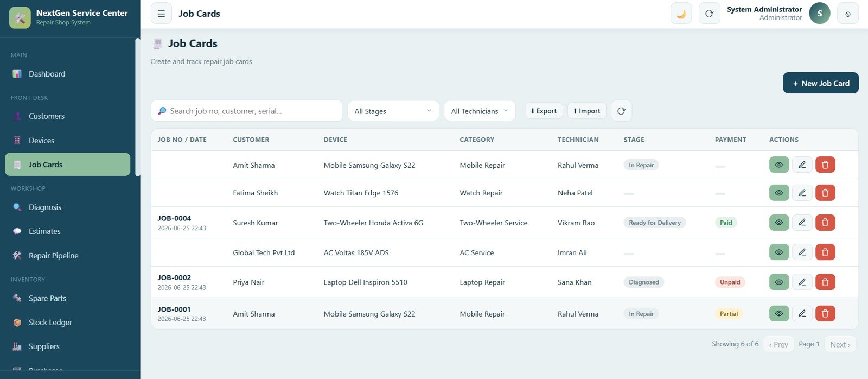
Task: Edit the Global Tech Pvt Ltd job card
Action: pos(802,252)
